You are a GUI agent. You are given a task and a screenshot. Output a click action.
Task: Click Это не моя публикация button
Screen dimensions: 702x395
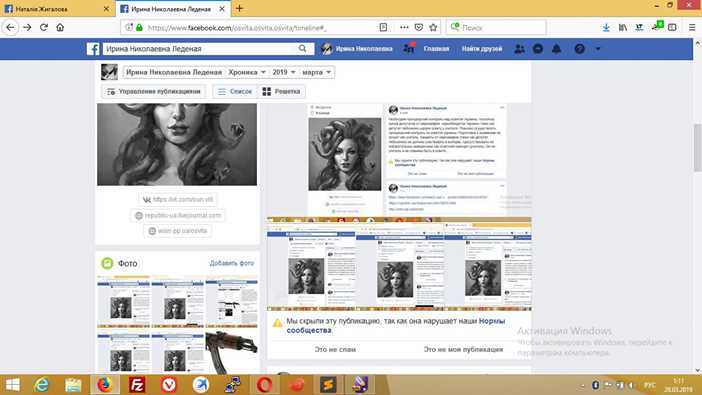coord(463,349)
